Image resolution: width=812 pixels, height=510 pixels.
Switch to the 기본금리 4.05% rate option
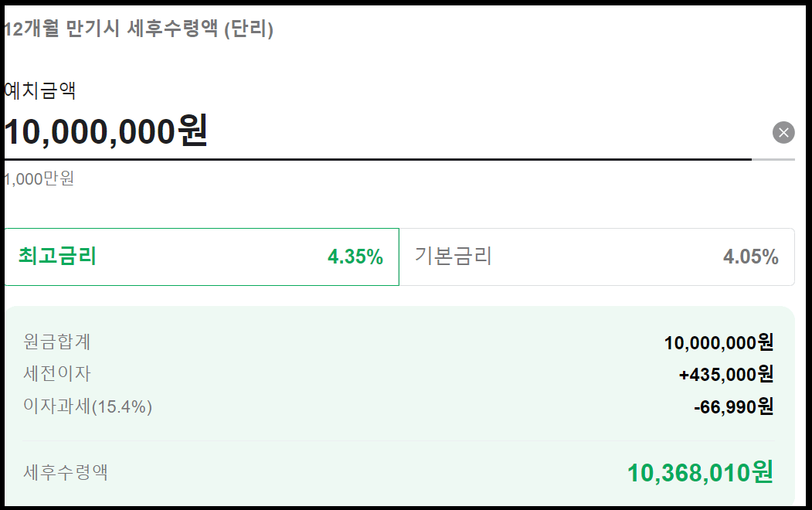pyautogui.click(x=599, y=257)
